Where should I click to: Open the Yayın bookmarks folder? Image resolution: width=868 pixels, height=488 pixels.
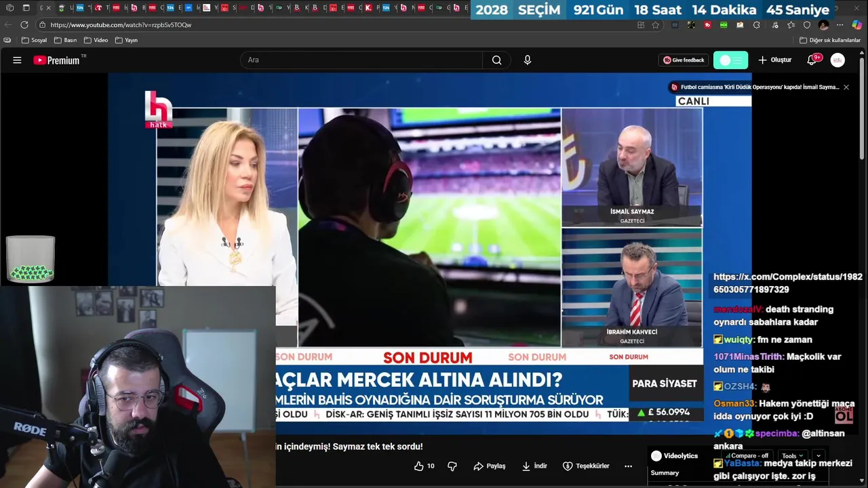(126, 40)
